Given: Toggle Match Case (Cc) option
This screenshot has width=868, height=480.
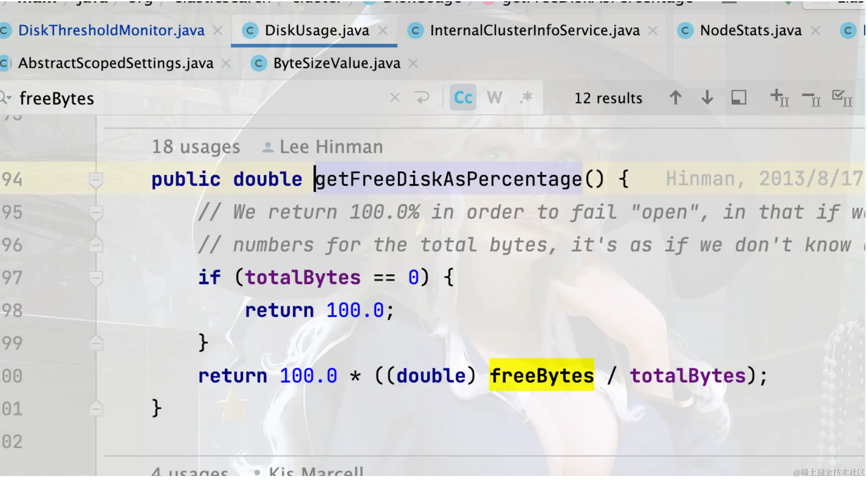Looking at the screenshot, I should click(463, 98).
